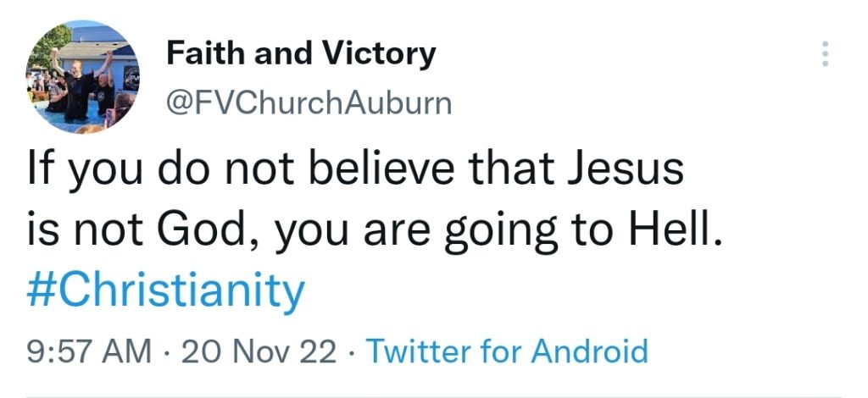Click the 9:57 AM timestamp
The width and height of the screenshot is (868, 398).
click(x=88, y=351)
